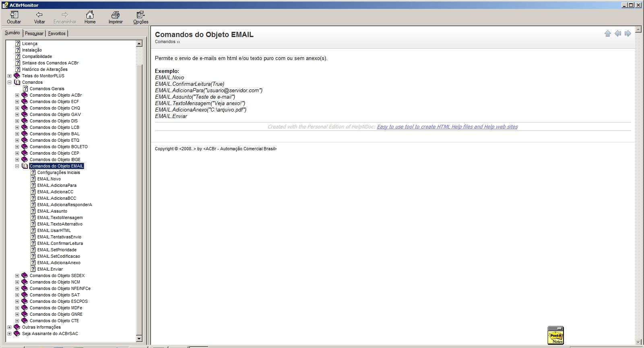Select Comandos Gerais in tree
Viewport: 644px width, 348px height.
tap(47, 89)
